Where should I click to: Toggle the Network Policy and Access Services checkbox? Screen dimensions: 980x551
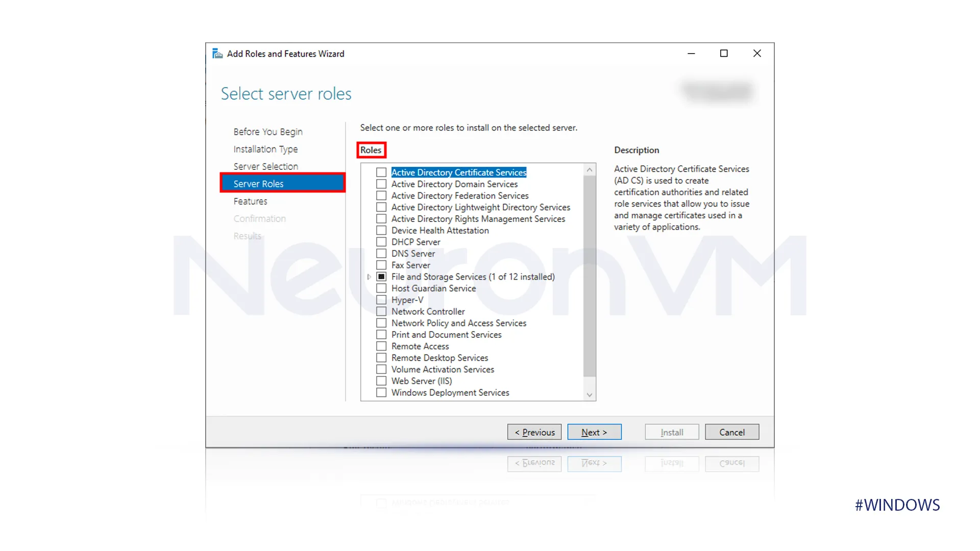pos(381,323)
